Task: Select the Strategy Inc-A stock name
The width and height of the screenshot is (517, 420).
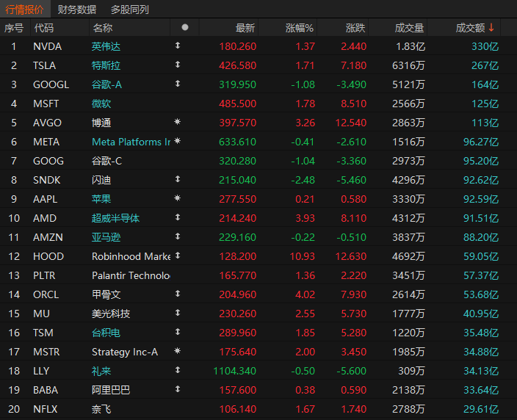Action: tap(125, 352)
